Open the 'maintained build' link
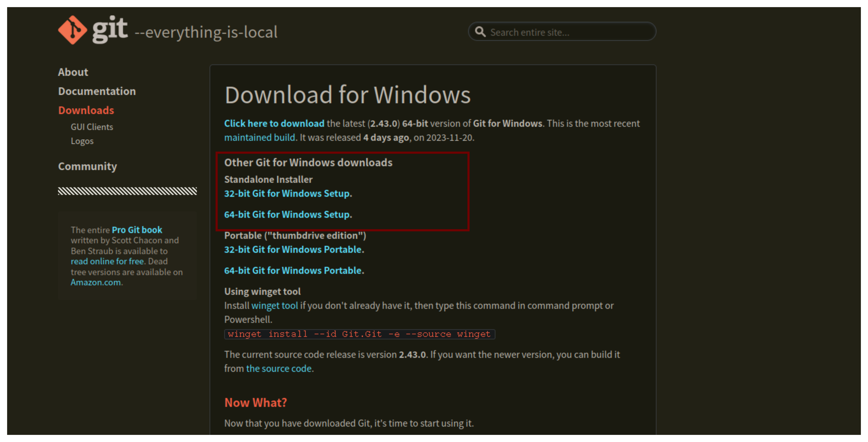The image size is (868, 442). tap(260, 138)
